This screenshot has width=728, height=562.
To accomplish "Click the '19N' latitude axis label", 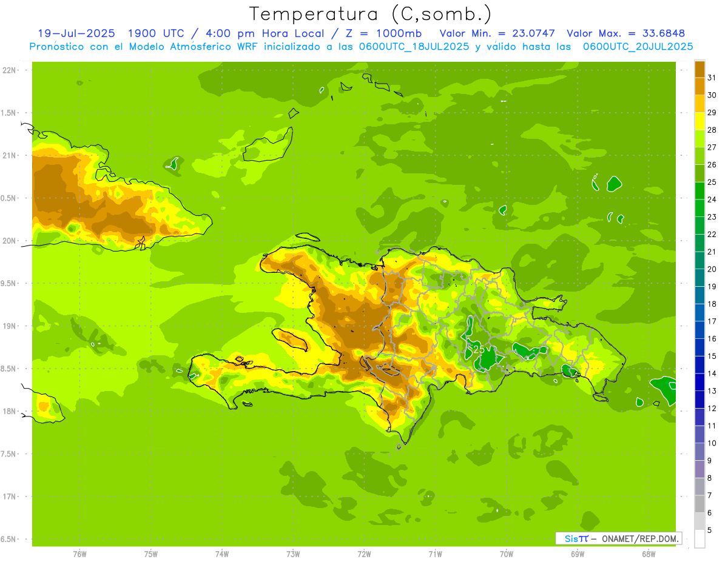I will pos(9,326).
